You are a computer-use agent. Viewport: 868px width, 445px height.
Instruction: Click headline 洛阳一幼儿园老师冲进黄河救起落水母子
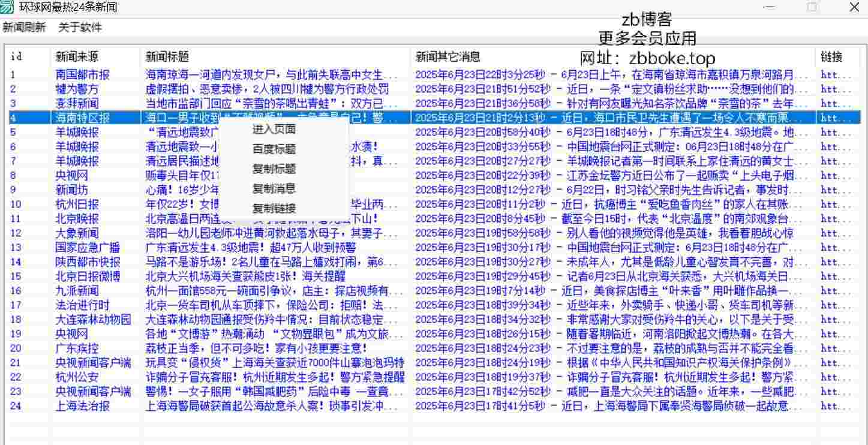(x=272, y=233)
